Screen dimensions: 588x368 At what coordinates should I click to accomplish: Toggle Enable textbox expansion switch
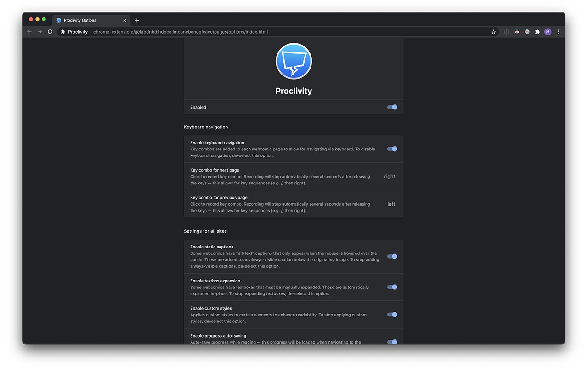point(392,287)
